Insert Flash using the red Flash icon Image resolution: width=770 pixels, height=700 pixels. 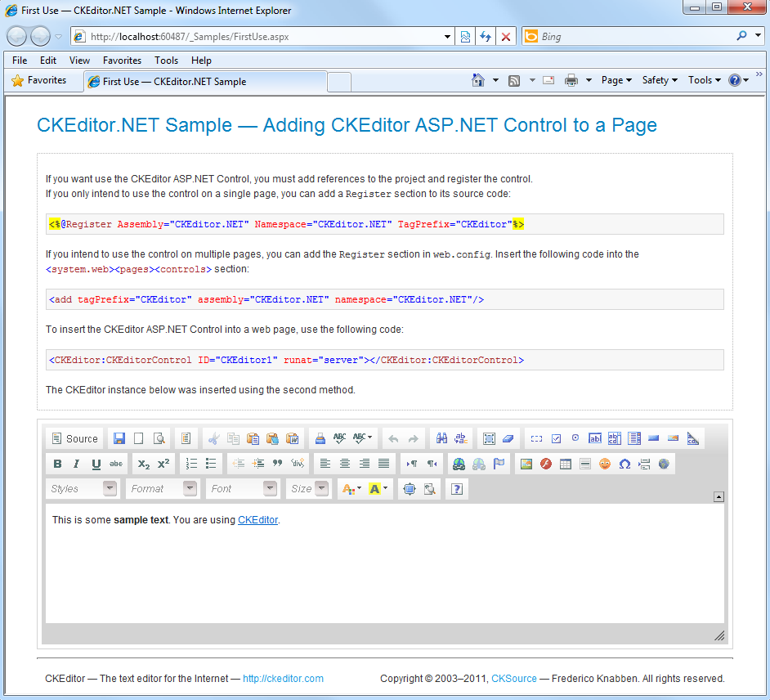545,464
